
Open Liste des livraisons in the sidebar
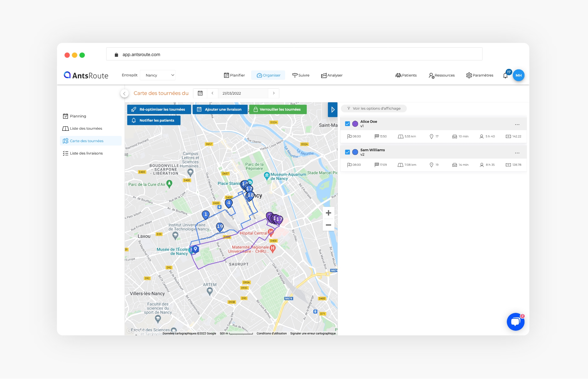(83, 153)
